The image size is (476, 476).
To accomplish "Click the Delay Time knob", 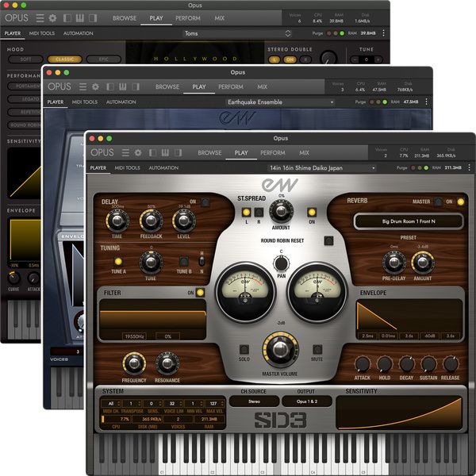I will click(x=117, y=221).
